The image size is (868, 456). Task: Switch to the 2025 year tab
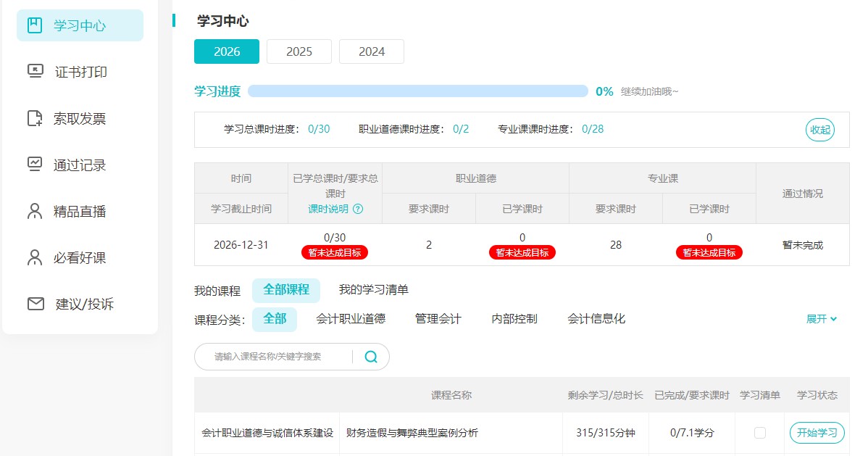(x=299, y=51)
